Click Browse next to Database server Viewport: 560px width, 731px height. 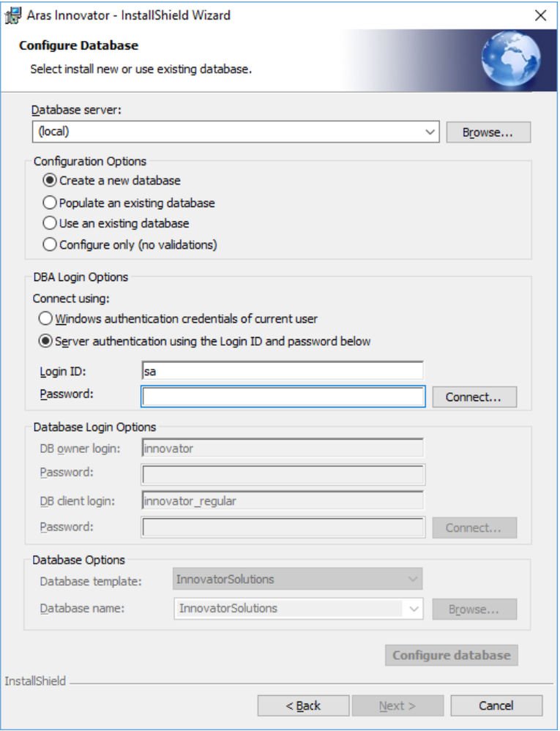pyautogui.click(x=488, y=132)
